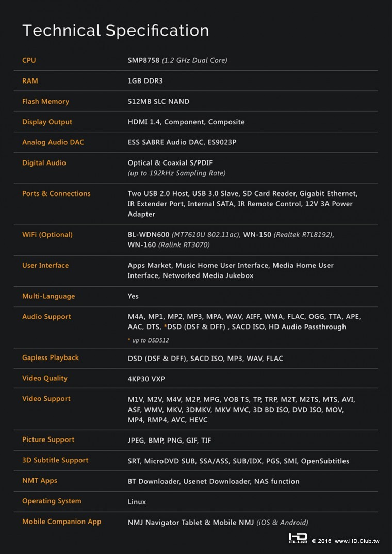This screenshot has width=392, height=554.
Task: Click the RAM specification label
Action: pyautogui.click(x=30, y=81)
